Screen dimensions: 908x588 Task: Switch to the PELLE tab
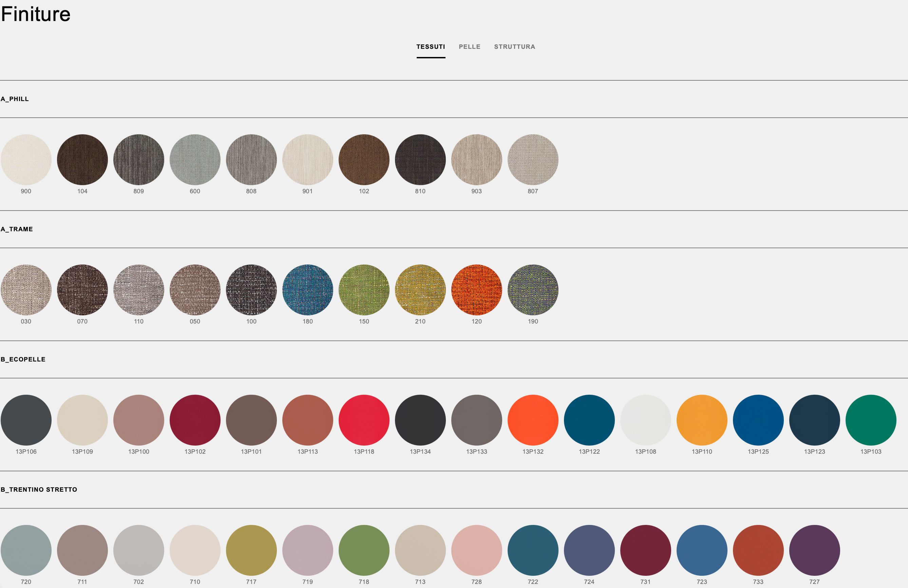coord(469,46)
